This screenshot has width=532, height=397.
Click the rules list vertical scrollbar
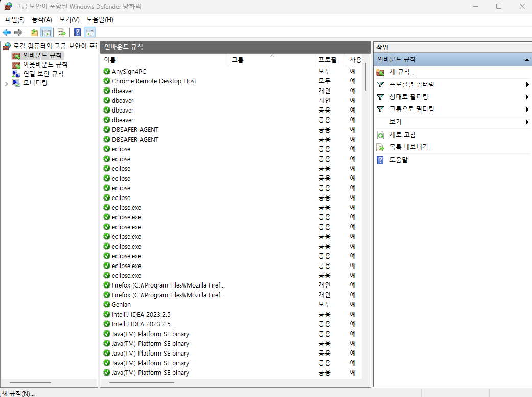coord(366,77)
